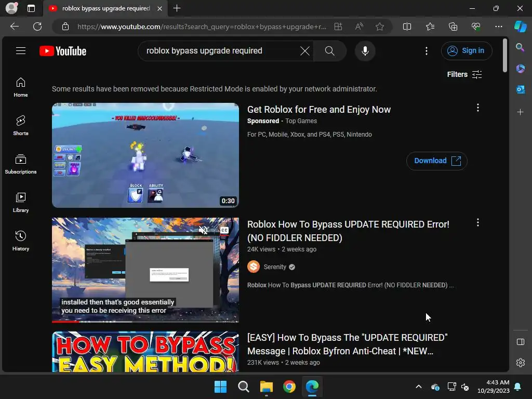Open the Serenity channel avatar
This screenshot has width=532, height=399.
click(254, 267)
